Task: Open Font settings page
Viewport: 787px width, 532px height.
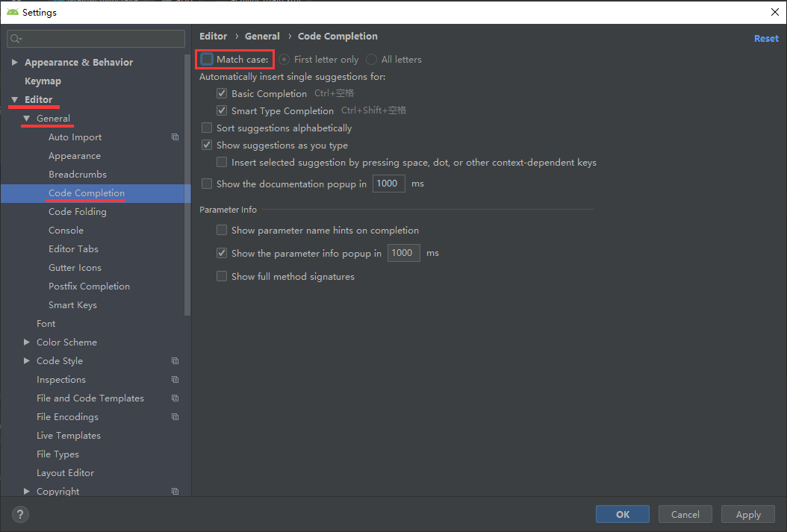Action: [x=46, y=323]
